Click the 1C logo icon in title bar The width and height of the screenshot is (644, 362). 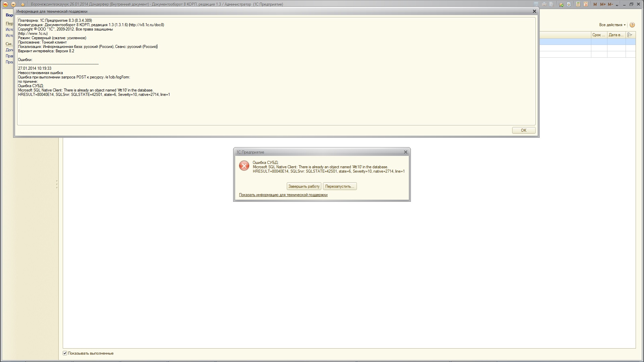5,4
